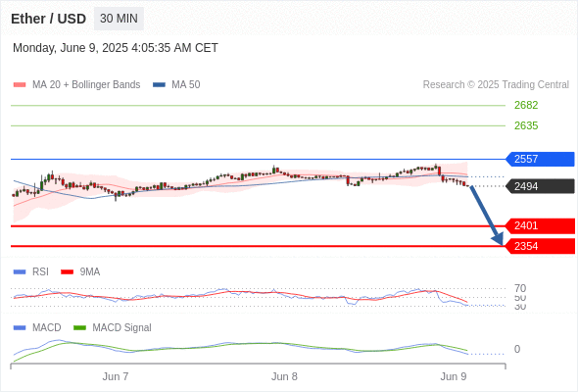Viewport: 578px width, 392px height.
Task: Click the 30 MIN timeframe badge
Action: coord(119,19)
